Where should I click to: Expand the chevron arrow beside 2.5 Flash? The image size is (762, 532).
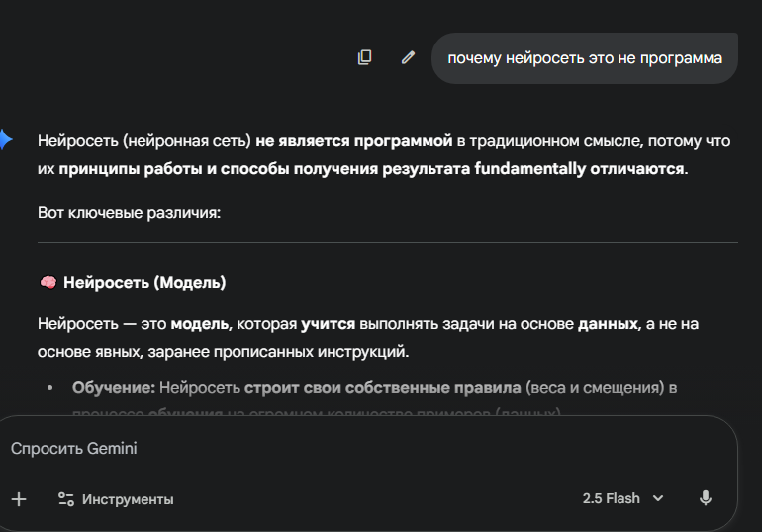pos(658,499)
